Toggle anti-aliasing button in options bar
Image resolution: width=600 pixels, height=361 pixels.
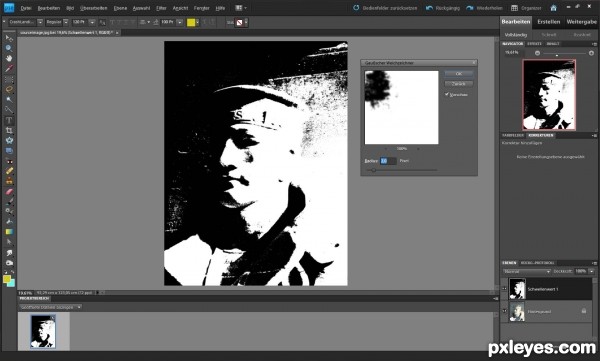coord(102,22)
